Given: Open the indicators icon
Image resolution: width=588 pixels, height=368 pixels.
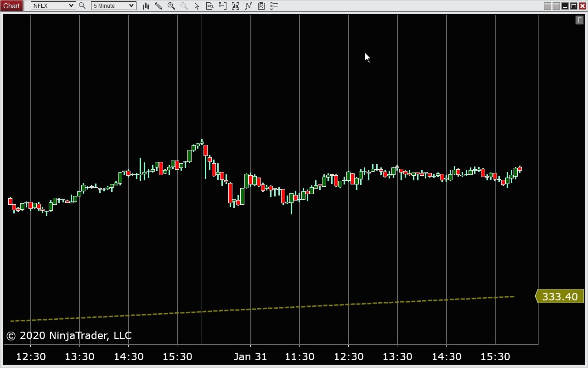Looking at the screenshot, I should tap(235, 6).
